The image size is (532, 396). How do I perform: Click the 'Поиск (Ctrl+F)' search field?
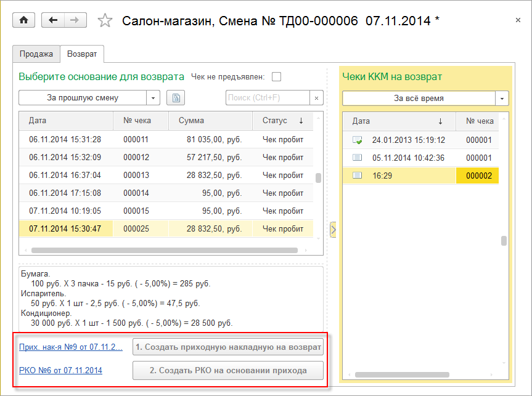click(267, 98)
